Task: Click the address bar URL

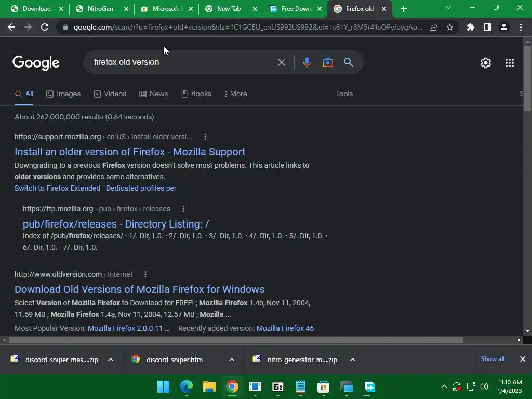Action: 248,27
